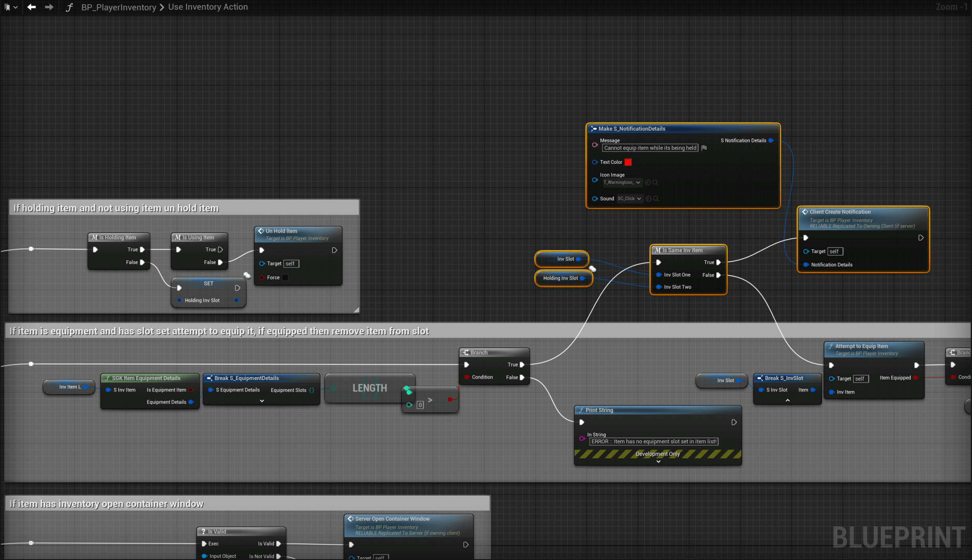This screenshot has width=972, height=560.
Task: Open the Sound SC_Click asset dropdown
Action: [x=629, y=199]
